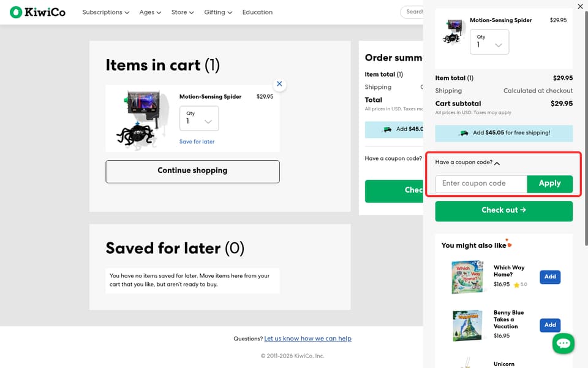Click the Store chevron arrow
Image resolution: width=588 pixels, height=368 pixels.
(x=191, y=13)
